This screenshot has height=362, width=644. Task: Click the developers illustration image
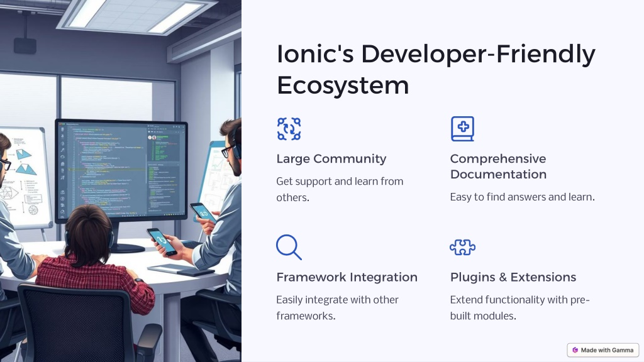click(120, 181)
